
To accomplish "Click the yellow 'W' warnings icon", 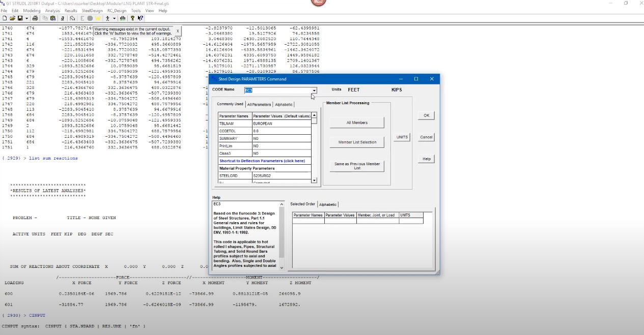I will point(98,18).
